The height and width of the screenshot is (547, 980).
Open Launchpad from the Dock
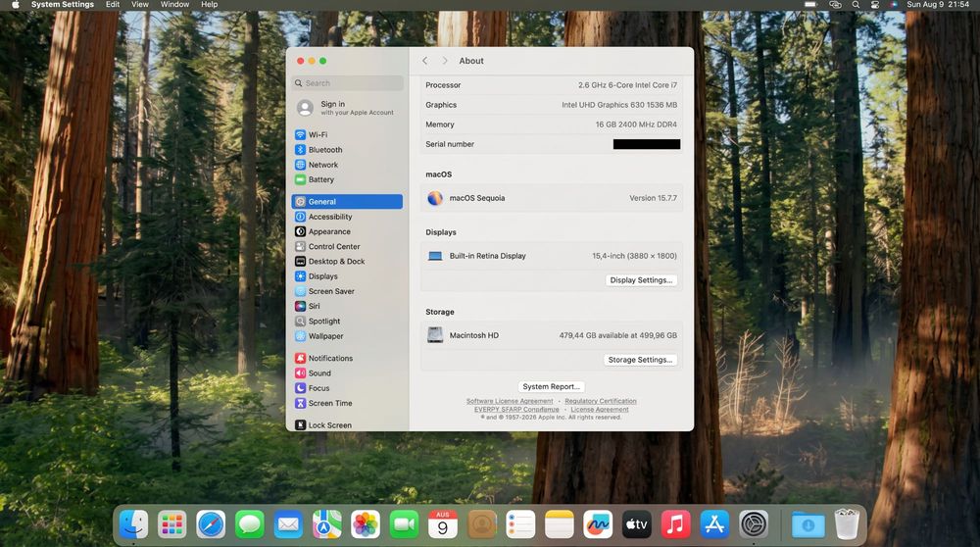(171, 524)
